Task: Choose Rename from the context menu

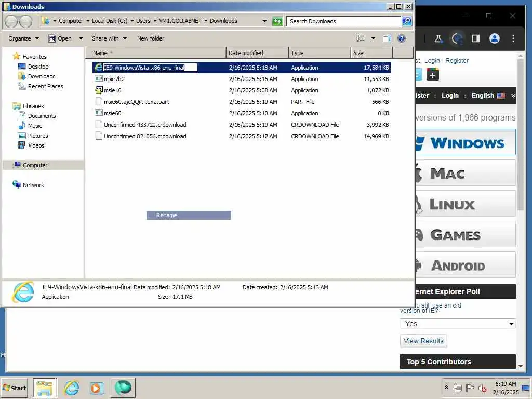Action: tap(189, 215)
